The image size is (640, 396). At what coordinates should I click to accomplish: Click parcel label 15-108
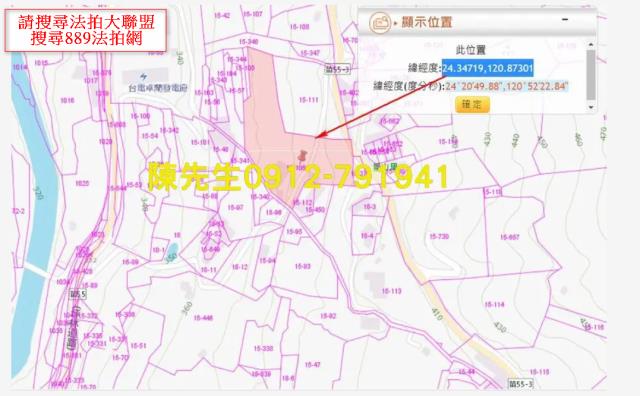pos(299,27)
